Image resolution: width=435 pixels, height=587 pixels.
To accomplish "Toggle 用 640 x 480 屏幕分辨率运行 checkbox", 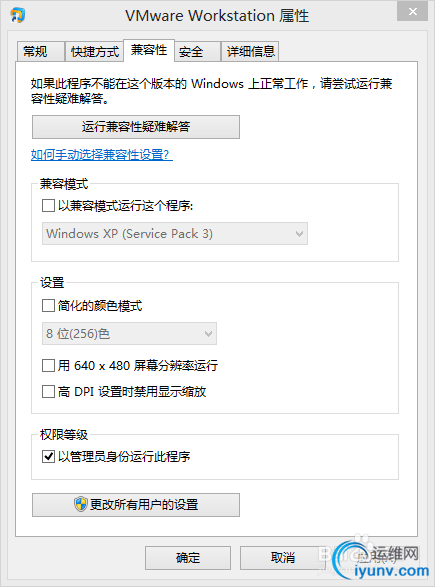I will (x=48, y=365).
